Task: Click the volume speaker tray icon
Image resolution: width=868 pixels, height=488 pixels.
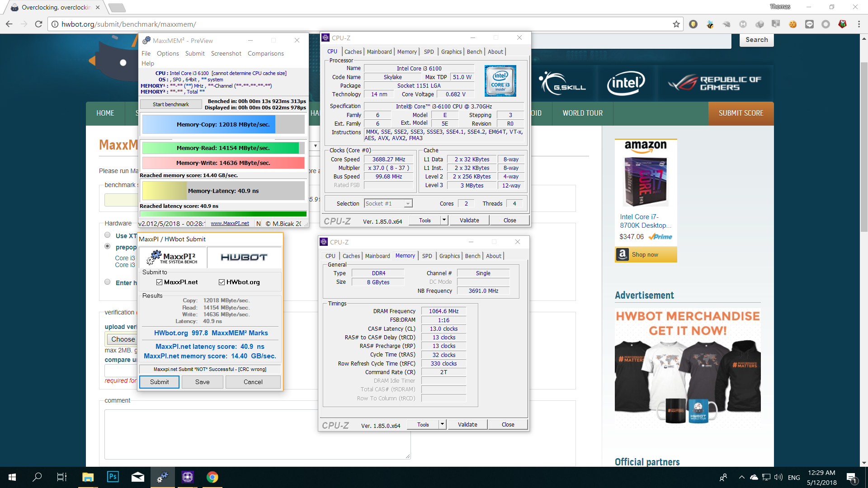Action: point(778,477)
